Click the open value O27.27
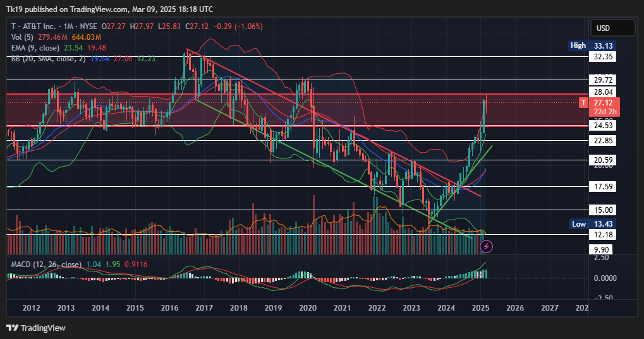644x339 pixels. [x=114, y=27]
